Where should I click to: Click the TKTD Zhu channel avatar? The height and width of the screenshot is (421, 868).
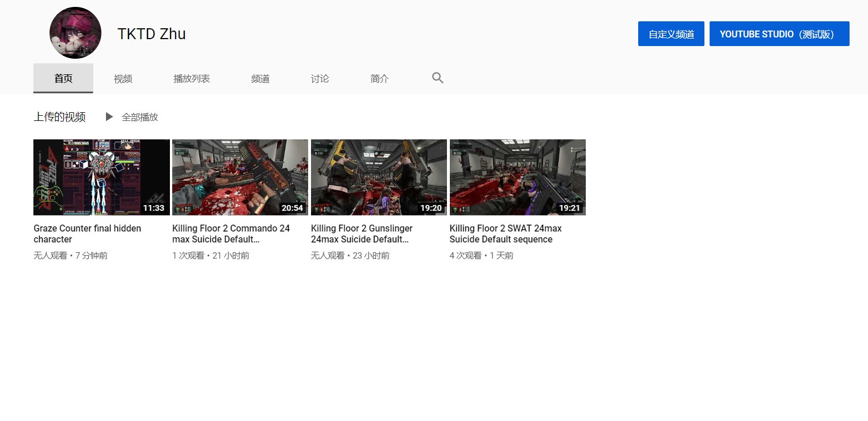[x=75, y=33]
